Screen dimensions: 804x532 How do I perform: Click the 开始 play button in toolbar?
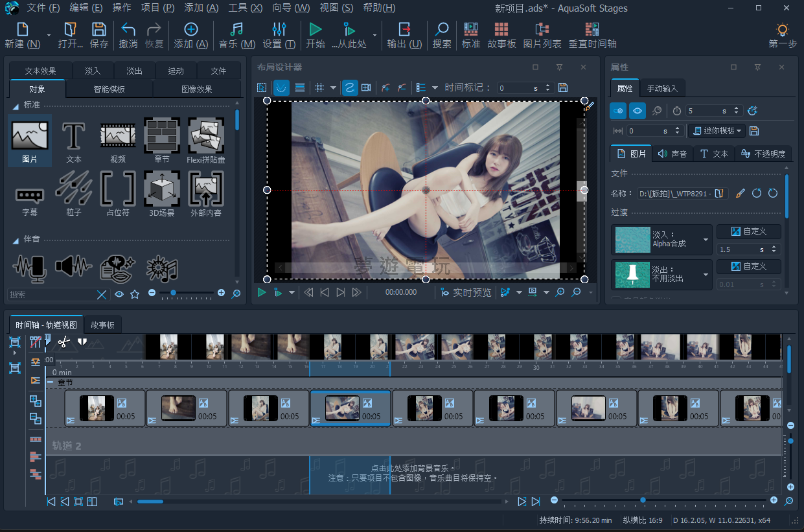[x=316, y=35]
